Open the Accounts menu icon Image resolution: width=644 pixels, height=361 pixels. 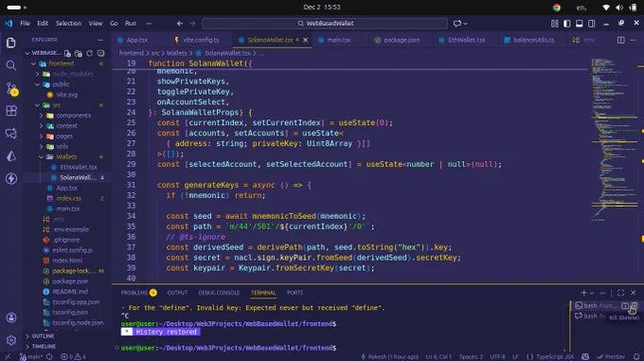[11, 317]
